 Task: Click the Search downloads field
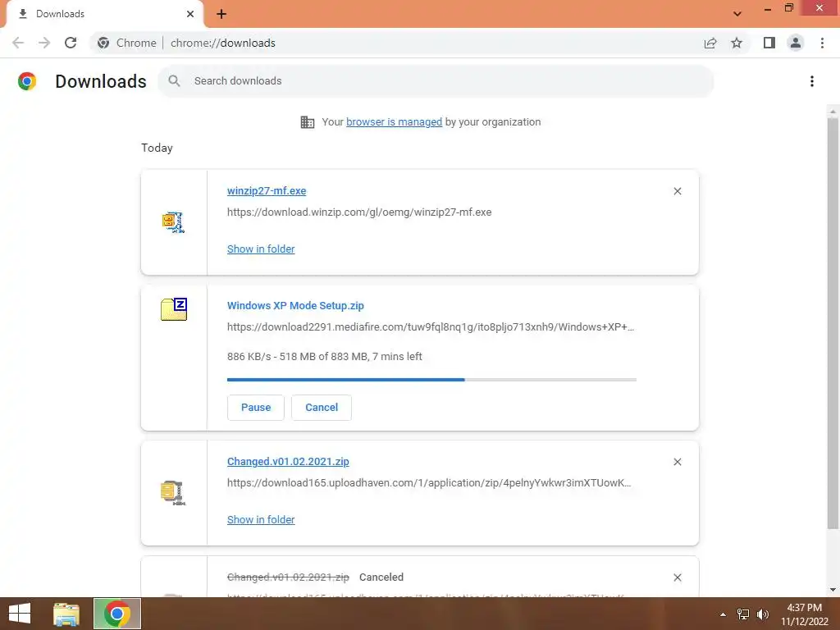436,81
